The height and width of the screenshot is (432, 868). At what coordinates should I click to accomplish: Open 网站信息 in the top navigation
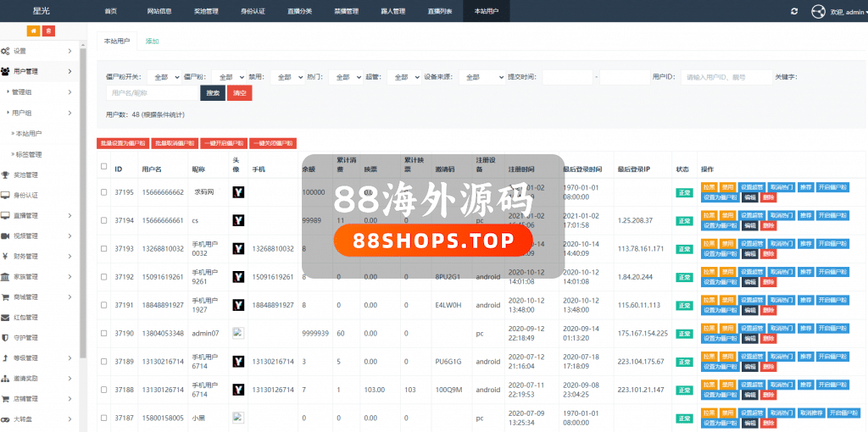click(159, 11)
